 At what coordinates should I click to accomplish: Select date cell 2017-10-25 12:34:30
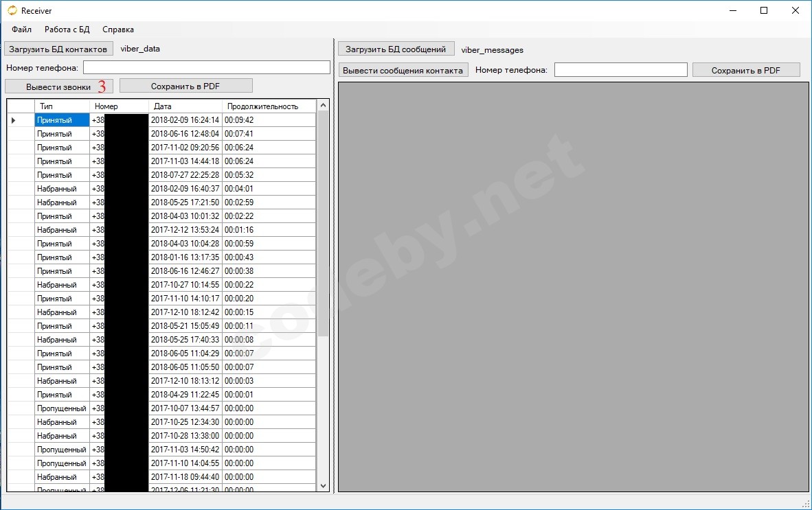(x=185, y=422)
